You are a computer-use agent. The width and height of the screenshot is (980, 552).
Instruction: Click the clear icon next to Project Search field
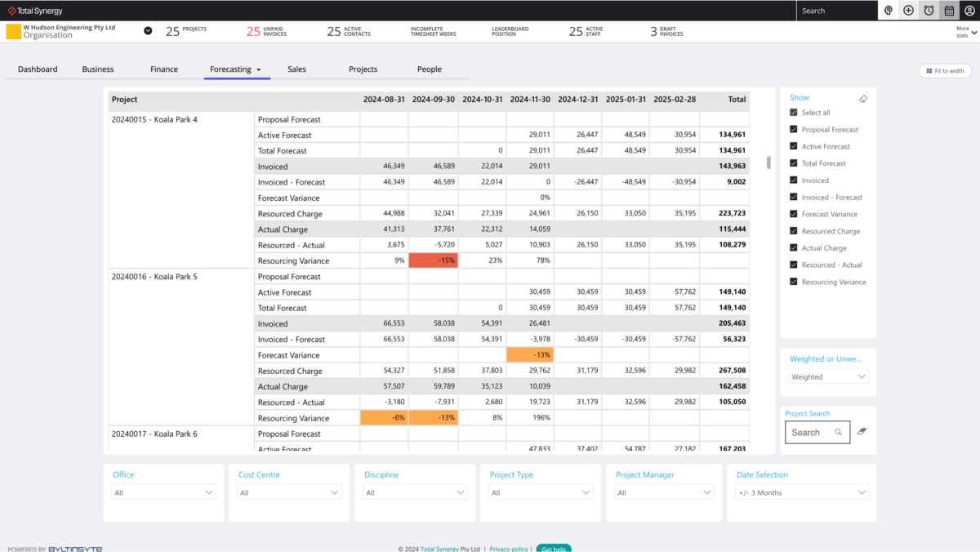point(861,432)
